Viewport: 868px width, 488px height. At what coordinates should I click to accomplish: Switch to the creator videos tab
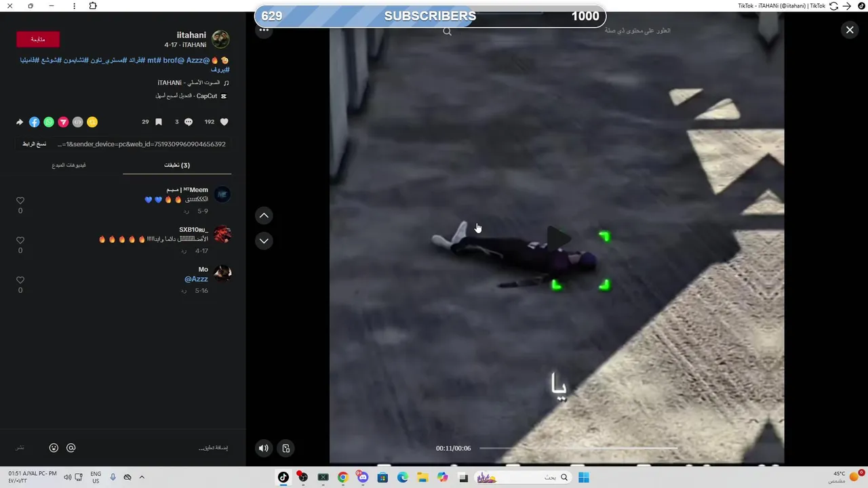coord(69,165)
